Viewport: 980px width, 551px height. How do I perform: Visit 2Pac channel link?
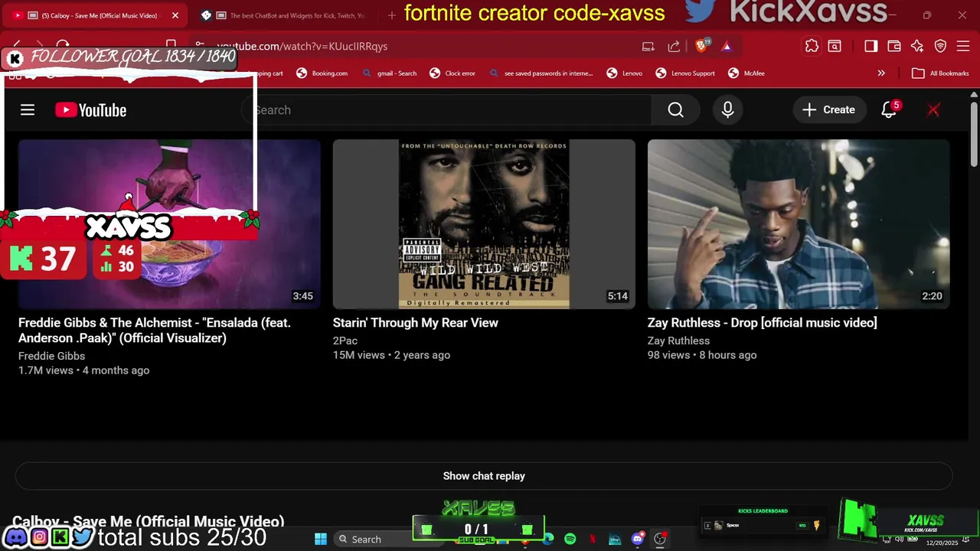pos(345,341)
